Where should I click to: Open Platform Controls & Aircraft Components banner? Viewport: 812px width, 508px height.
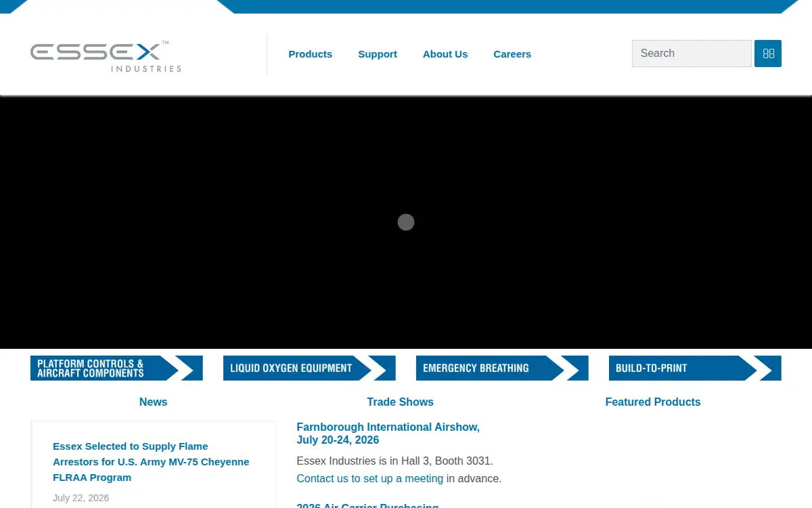pos(116,368)
